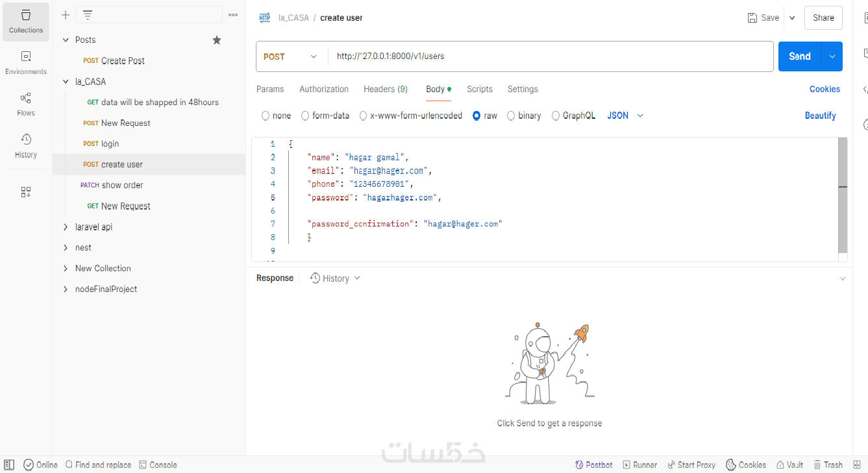Collapse the Posts collection
This screenshot has height=473, width=868.
pyautogui.click(x=66, y=40)
